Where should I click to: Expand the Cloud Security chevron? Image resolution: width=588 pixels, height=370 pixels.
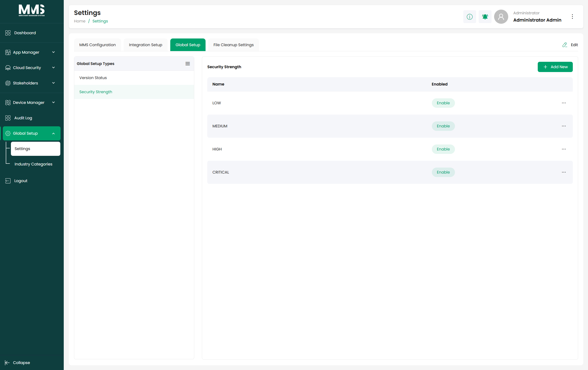click(x=53, y=68)
